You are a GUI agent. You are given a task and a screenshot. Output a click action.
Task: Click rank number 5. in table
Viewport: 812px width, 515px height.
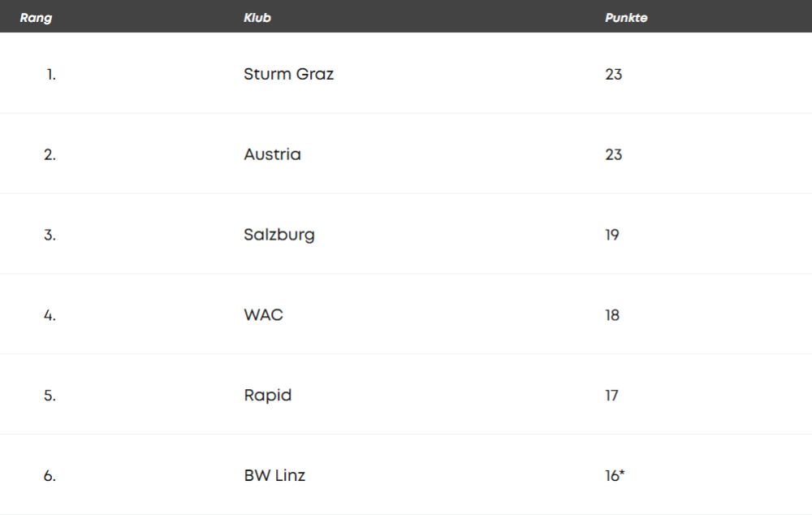coord(50,396)
